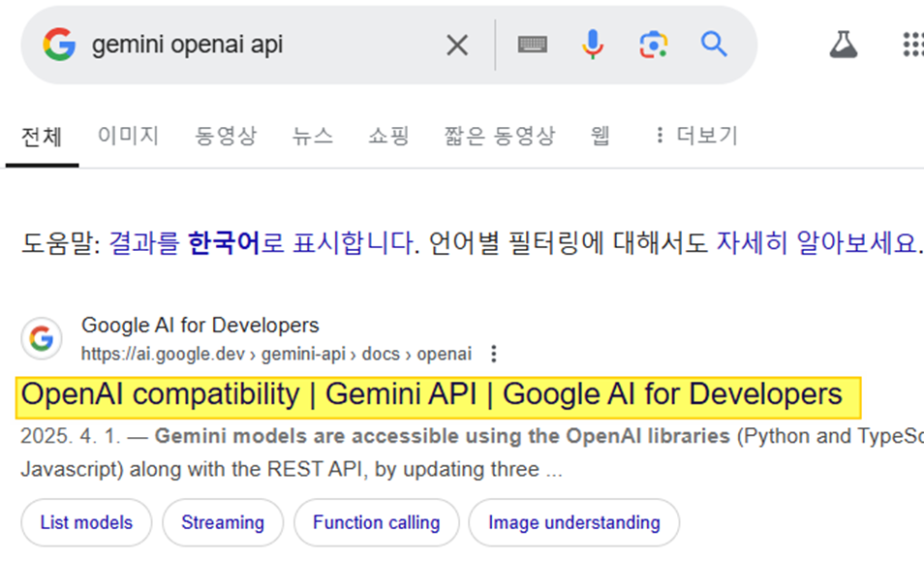Viewport: 924px width, 562px height.
Task: Click the Google logo in search bar
Action: (x=59, y=45)
